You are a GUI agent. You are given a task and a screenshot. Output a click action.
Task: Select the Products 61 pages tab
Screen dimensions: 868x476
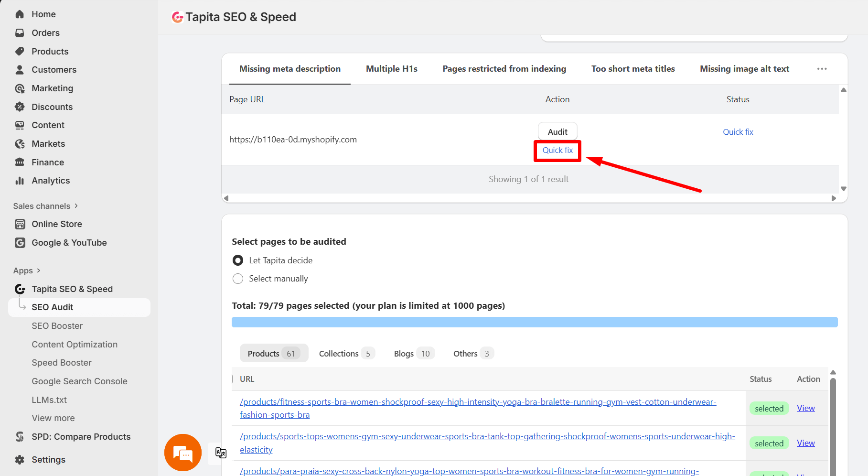(x=274, y=354)
